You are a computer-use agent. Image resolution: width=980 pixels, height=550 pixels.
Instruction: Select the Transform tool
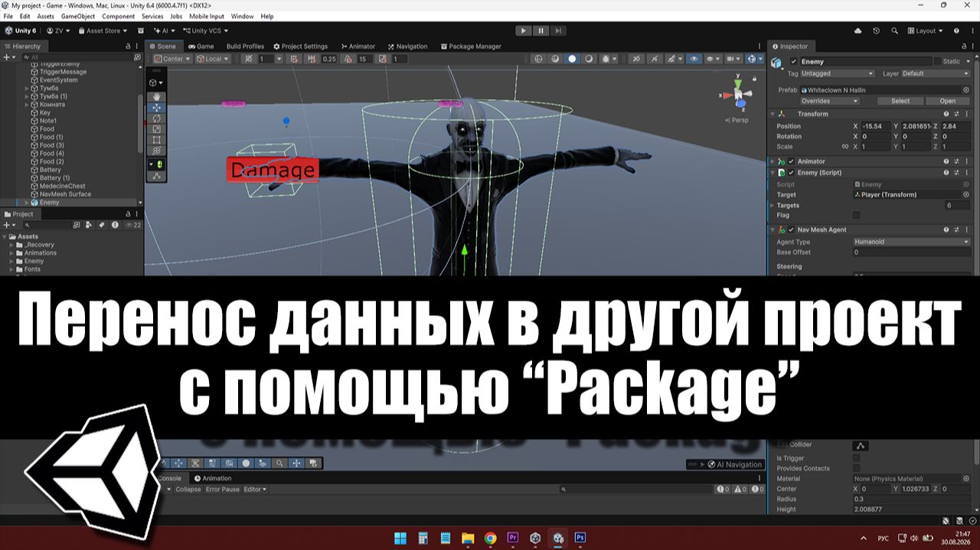point(157,151)
